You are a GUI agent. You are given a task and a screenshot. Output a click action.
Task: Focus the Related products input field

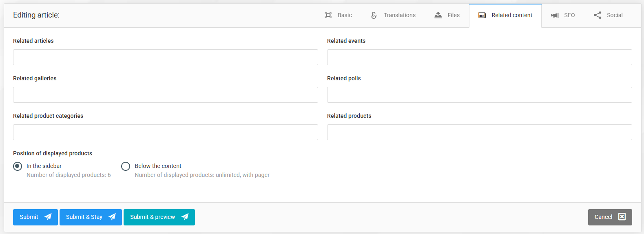coord(480,132)
